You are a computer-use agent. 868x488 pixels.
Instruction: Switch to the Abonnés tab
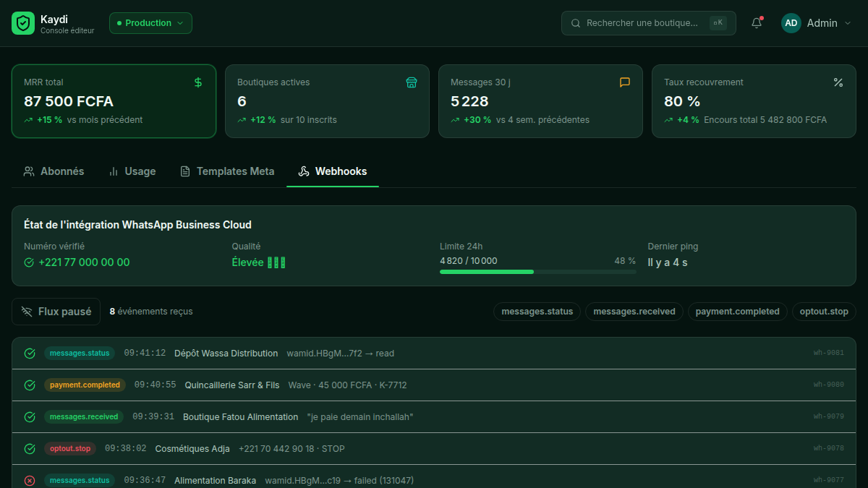pos(54,171)
